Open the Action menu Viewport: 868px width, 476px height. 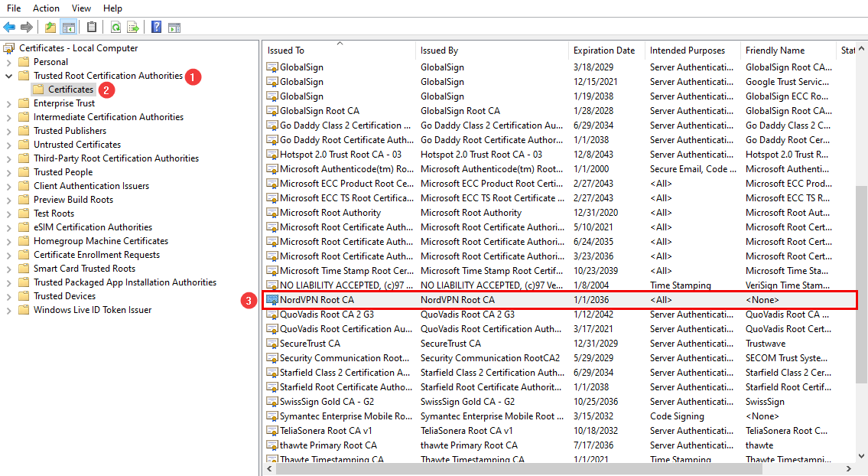point(46,8)
